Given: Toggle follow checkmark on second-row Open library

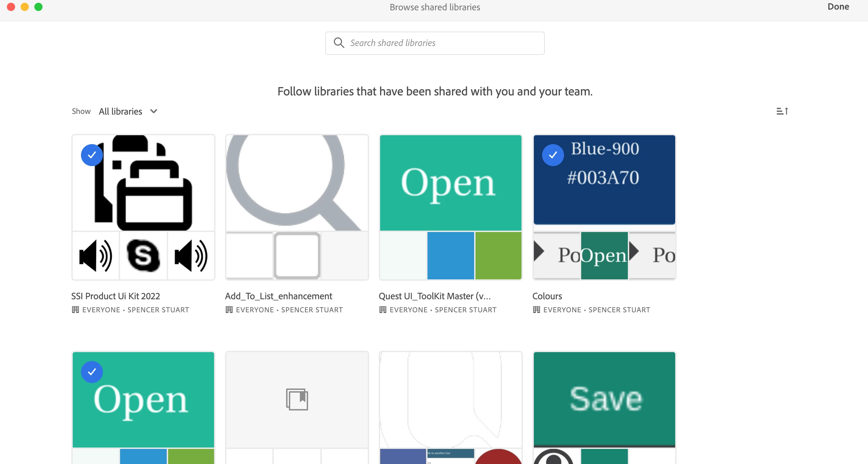Looking at the screenshot, I should pos(92,372).
